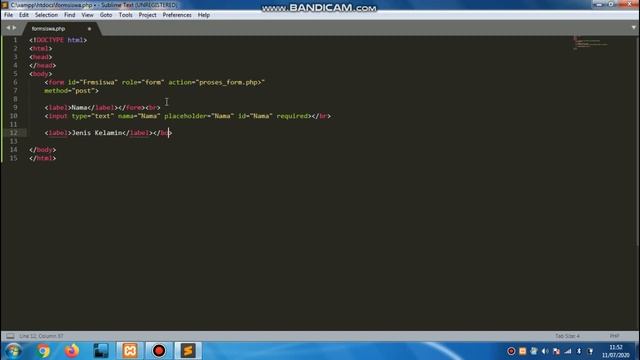Click the Nama label code line
The width and height of the screenshot is (640, 360).
pos(102,107)
